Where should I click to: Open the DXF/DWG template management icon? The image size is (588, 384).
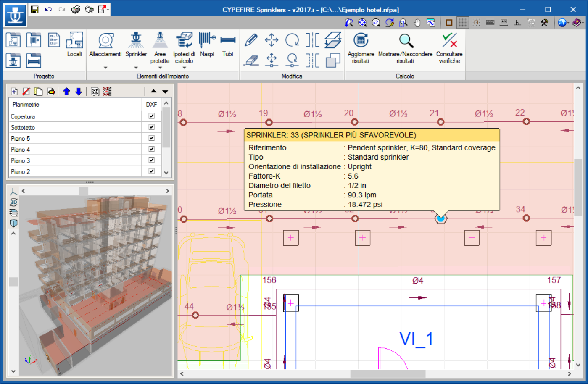pyautogui.click(x=95, y=91)
